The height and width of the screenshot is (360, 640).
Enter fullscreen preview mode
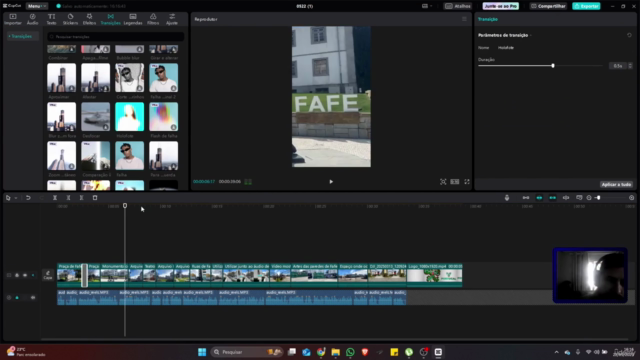467,182
